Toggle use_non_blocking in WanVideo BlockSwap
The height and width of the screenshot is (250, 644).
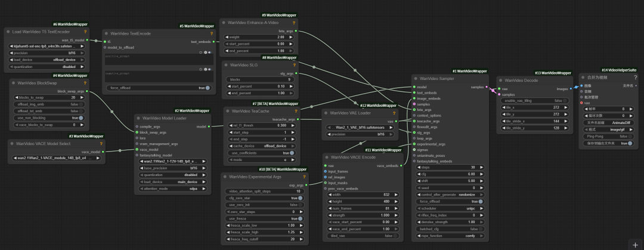pyautogui.click(x=80, y=118)
